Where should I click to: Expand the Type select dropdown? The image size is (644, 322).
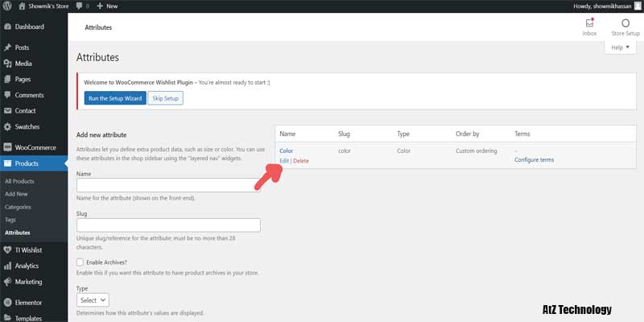point(93,299)
